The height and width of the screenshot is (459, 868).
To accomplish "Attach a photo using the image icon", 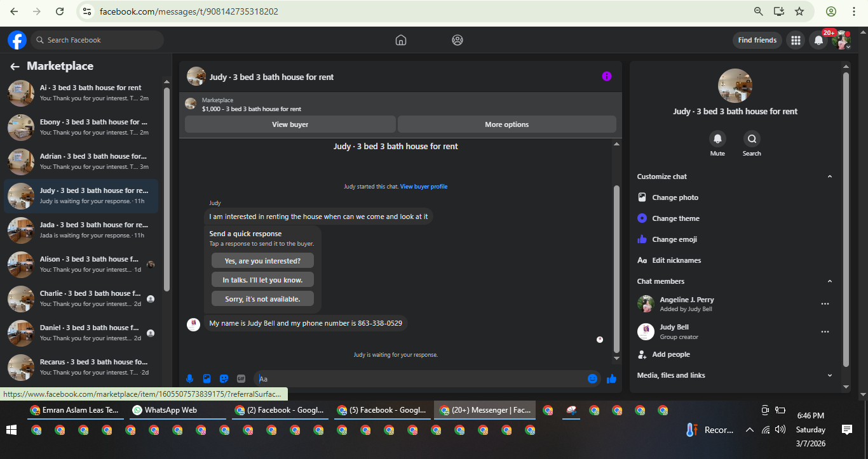I will pyautogui.click(x=207, y=378).
